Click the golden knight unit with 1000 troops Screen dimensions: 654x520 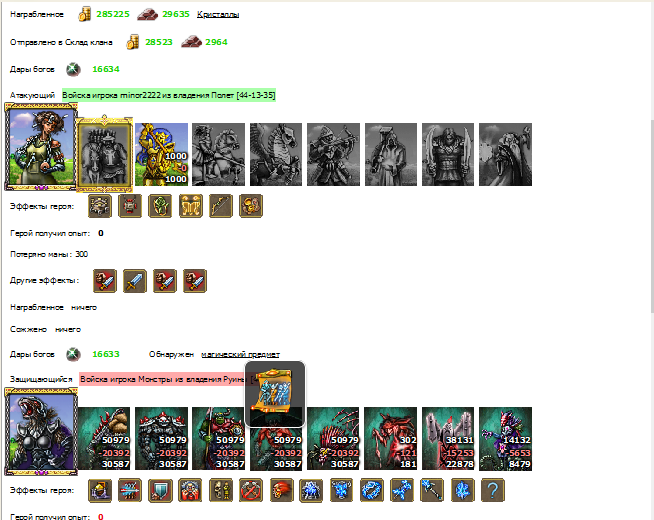pyautogui.click(x=161, y=154)
